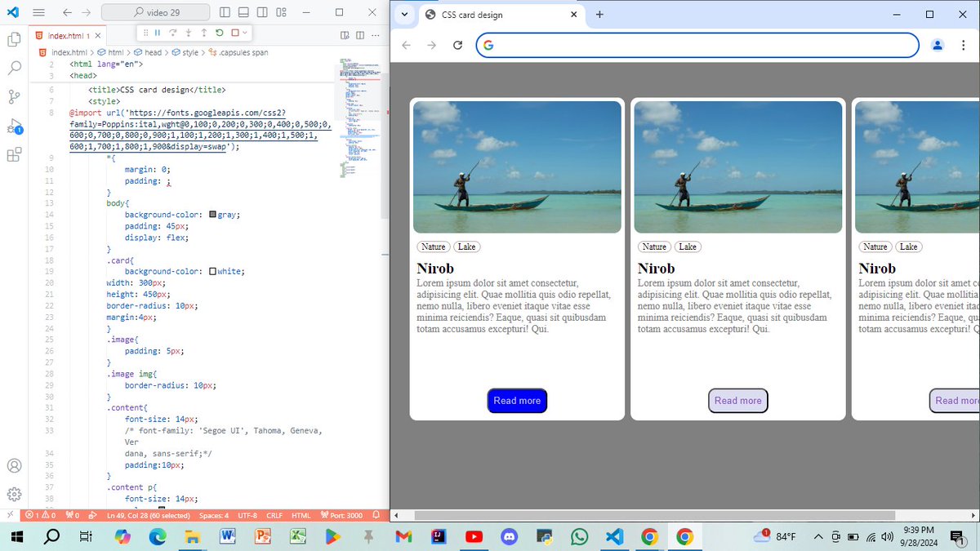Open the Chrome three-dot menu

point(964,45)
